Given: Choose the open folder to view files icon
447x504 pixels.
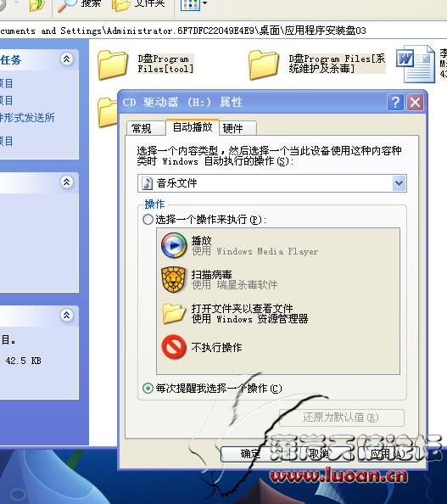Looking at the screenshot, I should coord(174,313).
